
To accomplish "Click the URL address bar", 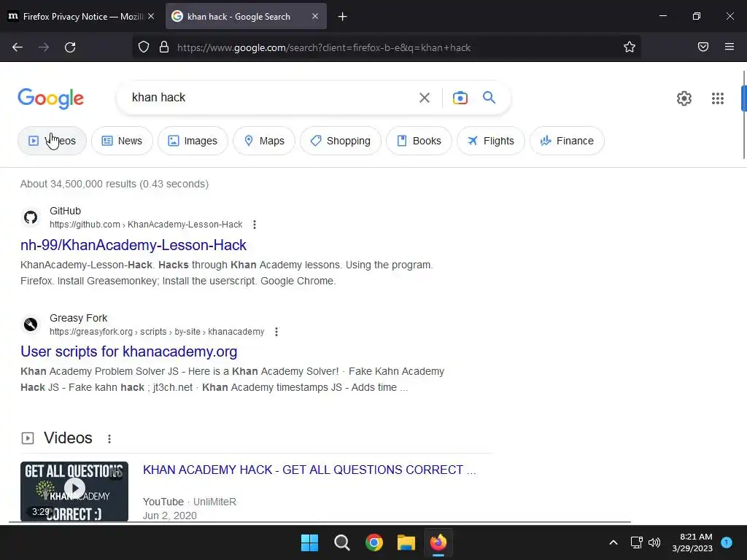I will tap(386, 47).
